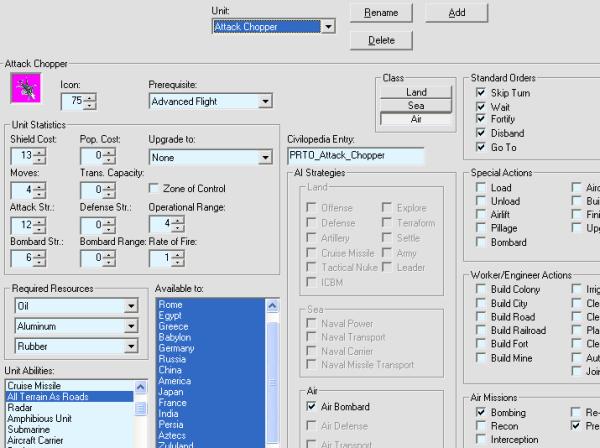Check the Pillage special action
The width and height of the screenshot is (600, 448).
[481, 228]
